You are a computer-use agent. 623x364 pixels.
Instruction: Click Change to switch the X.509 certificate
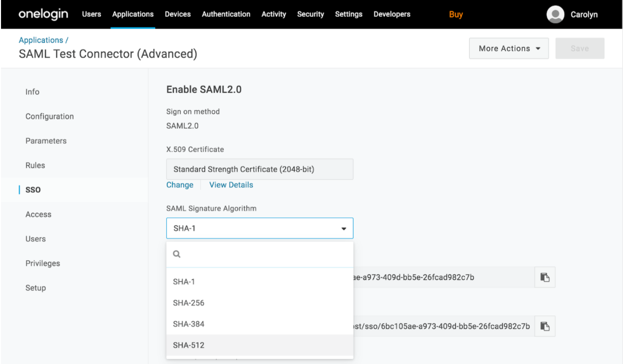(x=180, y=185)
